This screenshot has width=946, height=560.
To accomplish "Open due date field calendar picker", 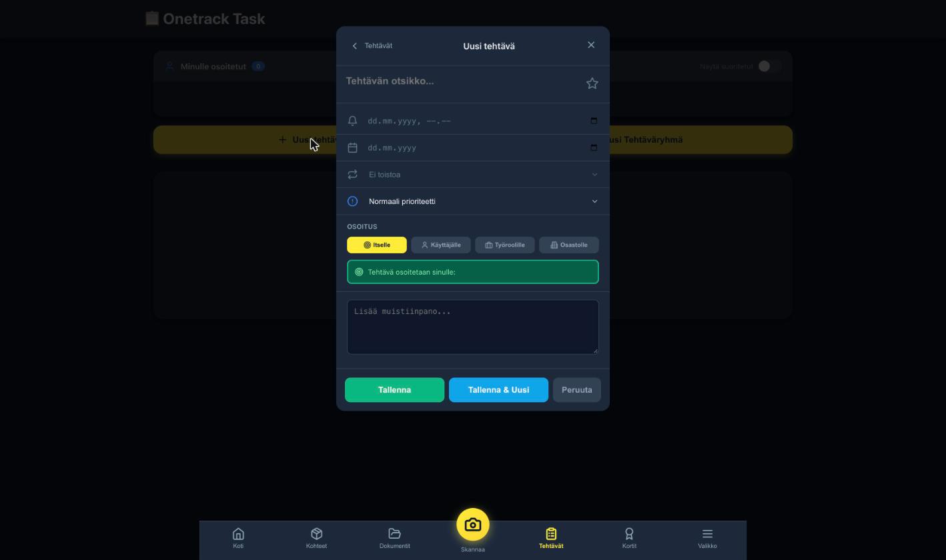I will pos(594,147).
